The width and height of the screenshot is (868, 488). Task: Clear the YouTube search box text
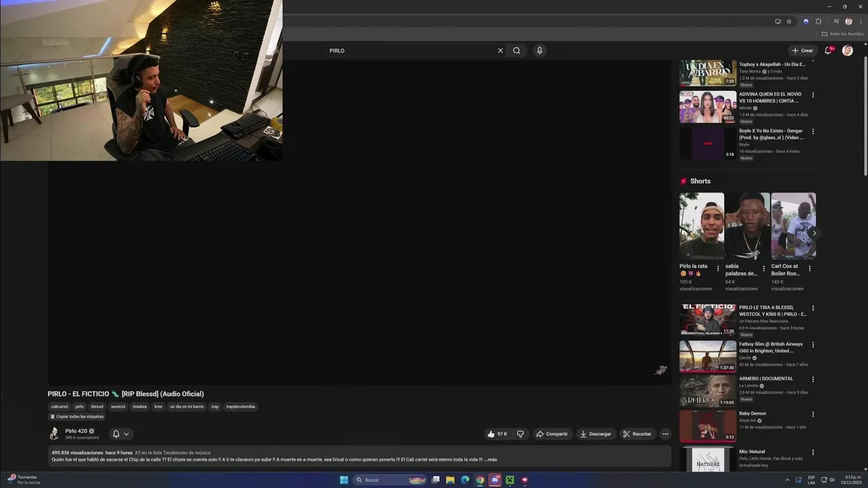tap(500, 50)
